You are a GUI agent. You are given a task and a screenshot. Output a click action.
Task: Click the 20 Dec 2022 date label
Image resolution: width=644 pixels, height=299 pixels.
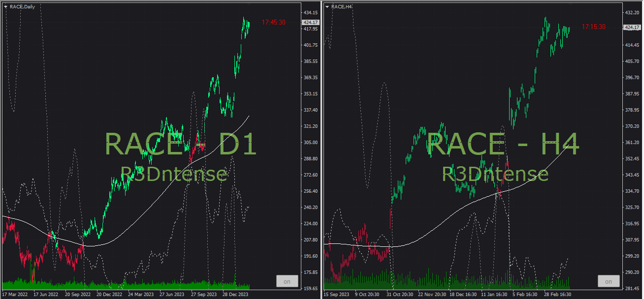[x=109, y=295]
